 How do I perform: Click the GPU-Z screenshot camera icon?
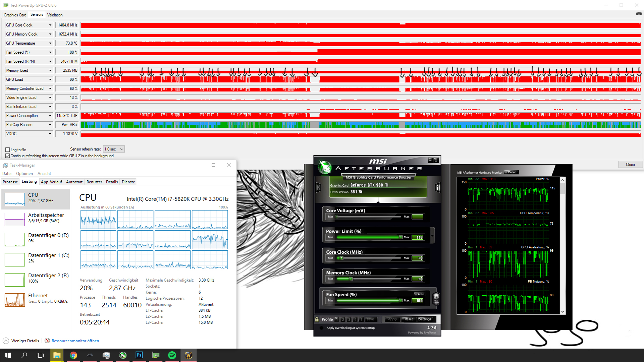pyautogui.click(x=639, y=14)
